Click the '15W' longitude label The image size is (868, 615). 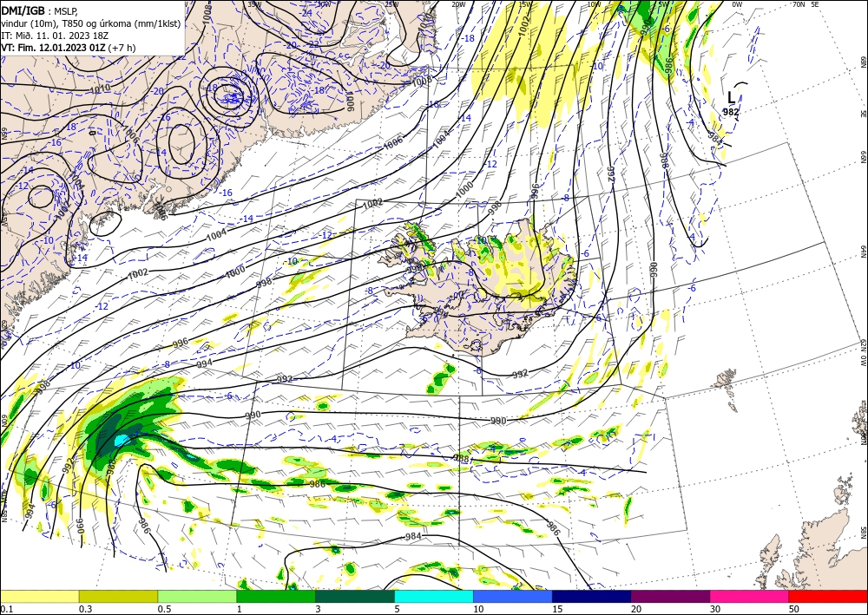pos(525,4)
